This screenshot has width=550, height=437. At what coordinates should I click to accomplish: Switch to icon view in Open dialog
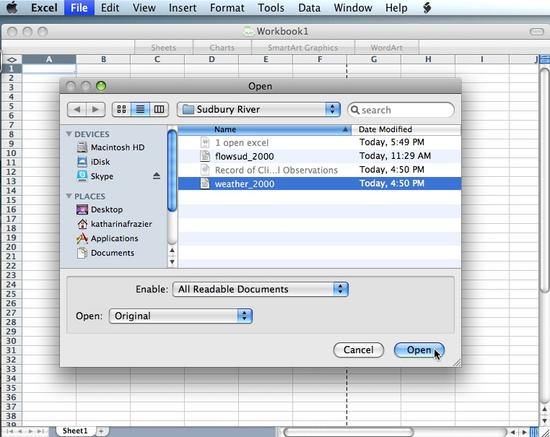tap(121, 109)
